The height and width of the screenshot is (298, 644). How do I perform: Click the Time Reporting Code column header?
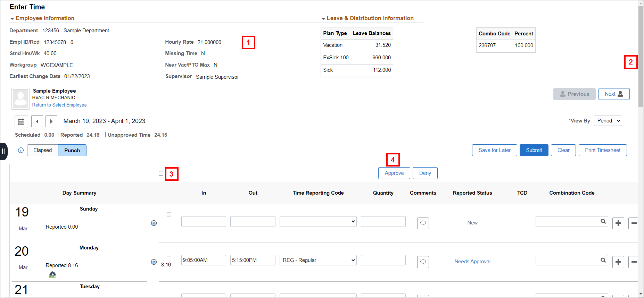pyautogui.click(x=318, y=193)
